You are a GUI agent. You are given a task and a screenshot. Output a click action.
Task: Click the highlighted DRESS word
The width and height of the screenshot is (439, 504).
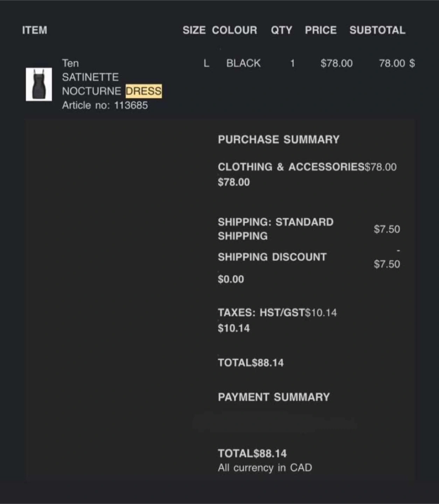point(144,91)
